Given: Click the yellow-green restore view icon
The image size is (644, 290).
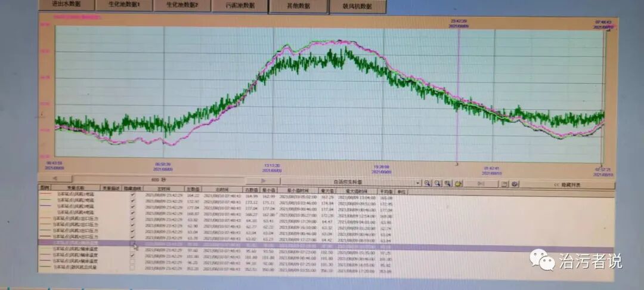Looking at the screenshot, I should [x=459, y=184].
